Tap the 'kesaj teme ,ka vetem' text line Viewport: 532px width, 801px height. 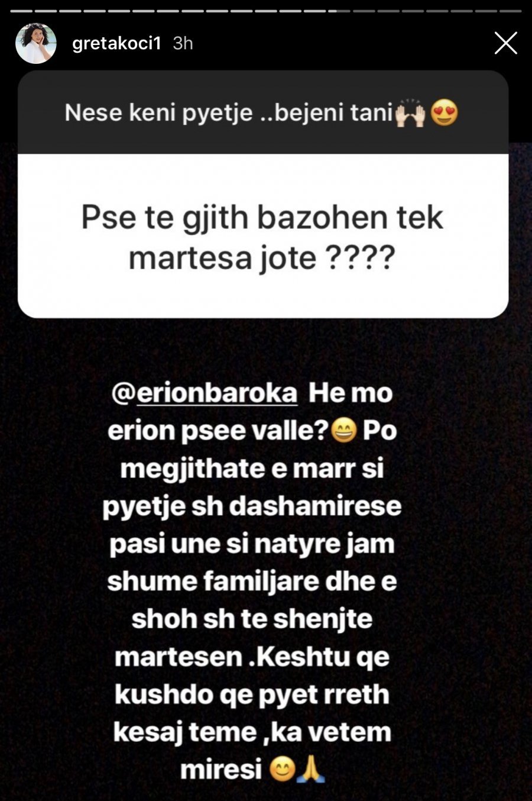(x=252, y=732)
